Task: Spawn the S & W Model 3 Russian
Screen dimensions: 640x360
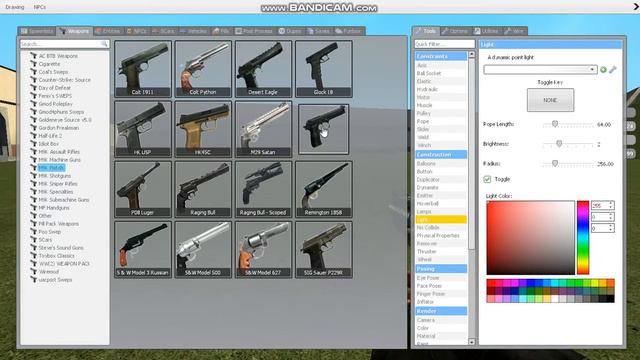Action: (x=143, y=249)
